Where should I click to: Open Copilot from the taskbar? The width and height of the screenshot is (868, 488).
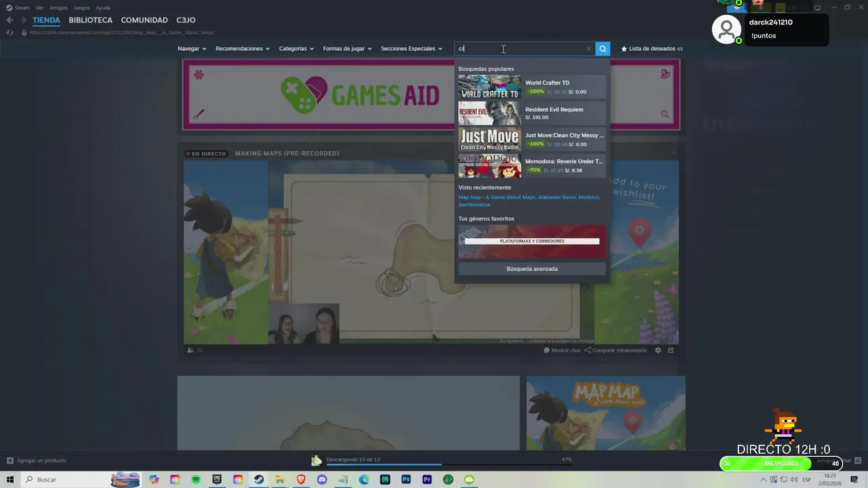(154, 480)
